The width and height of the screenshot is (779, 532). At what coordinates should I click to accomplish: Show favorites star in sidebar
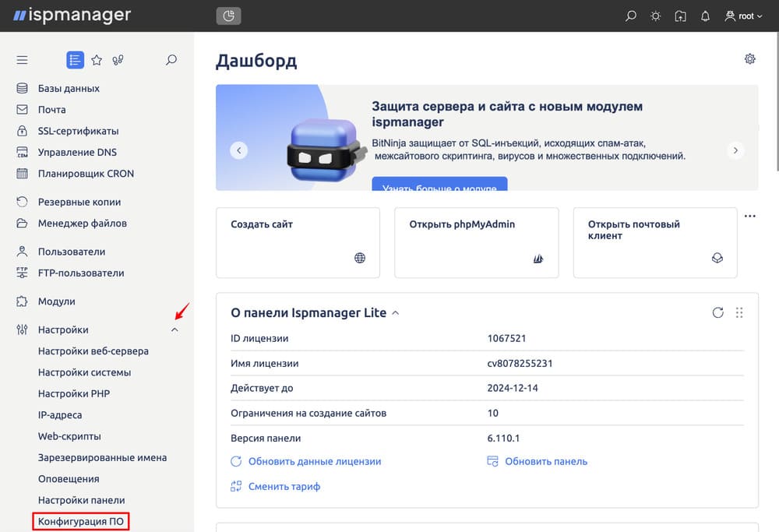coord(97,60)
